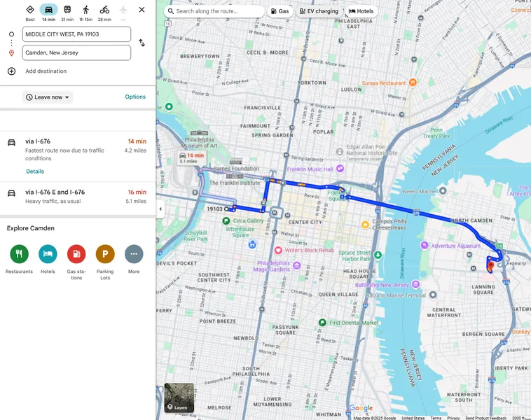
Task: Select the via I-676 E and I-676 route
Action: (78, 197)
